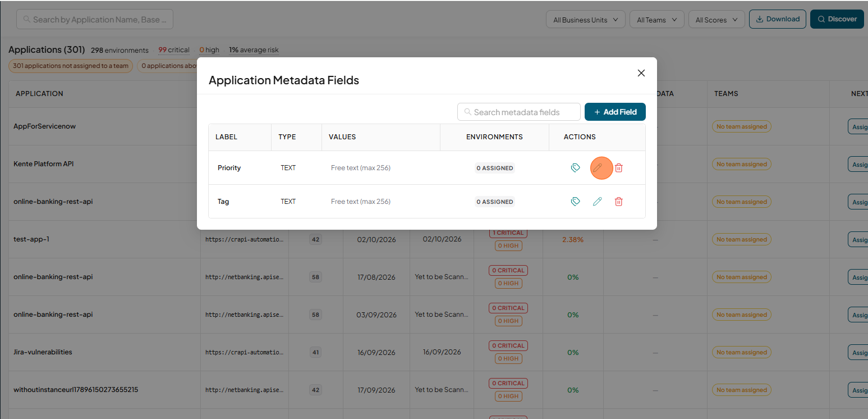868x419 pixels.
Task: Close the Application Metadata Fields dialog
Action: 641,73
